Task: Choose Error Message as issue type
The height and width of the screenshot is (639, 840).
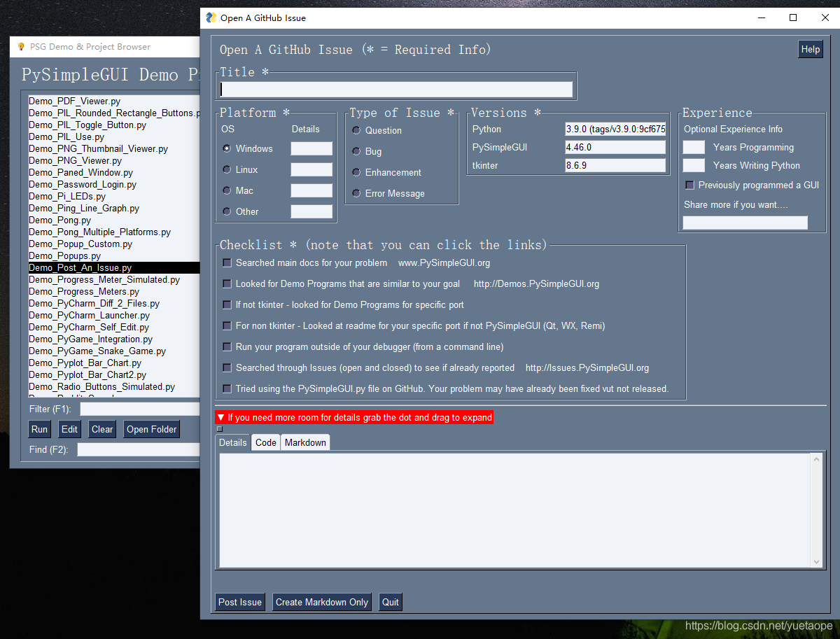Action: (356, 193)
